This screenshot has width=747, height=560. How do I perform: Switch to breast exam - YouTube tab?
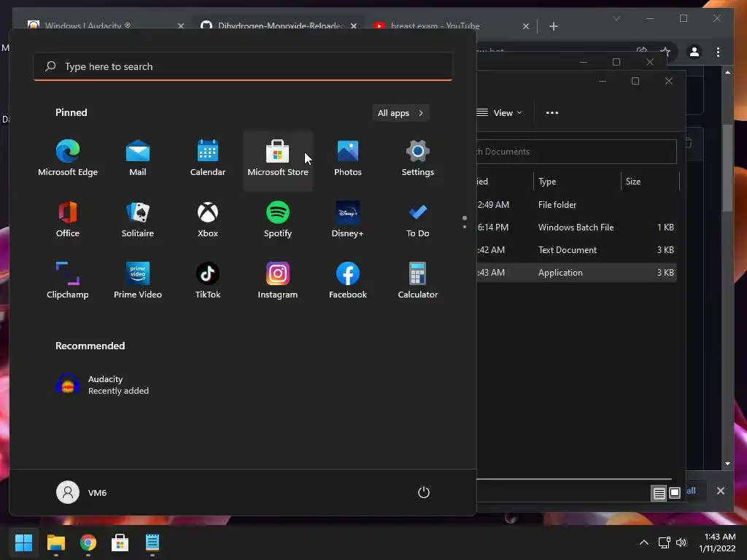pos(436,26)
